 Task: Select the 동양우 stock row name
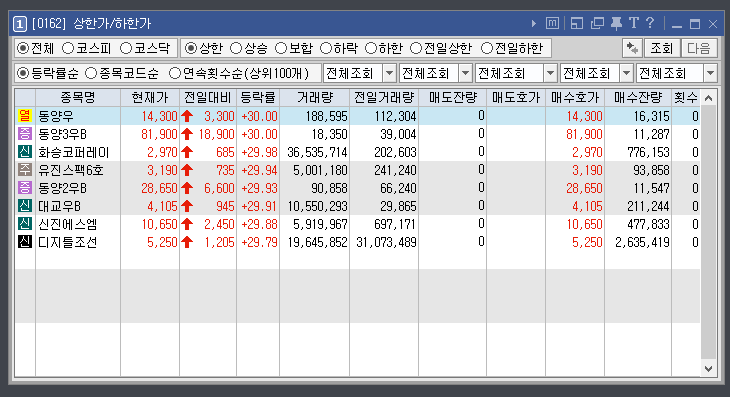(x=56, y=116)
